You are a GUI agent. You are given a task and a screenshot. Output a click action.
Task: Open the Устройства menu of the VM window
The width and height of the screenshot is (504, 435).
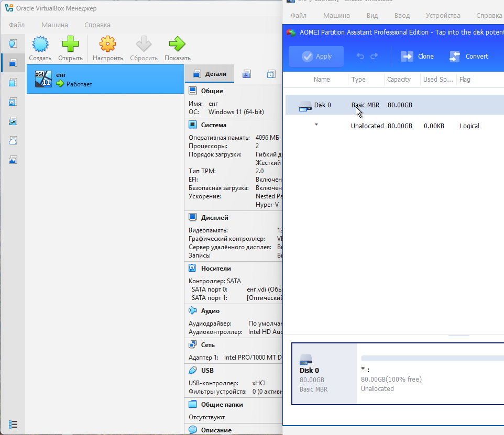443,16
